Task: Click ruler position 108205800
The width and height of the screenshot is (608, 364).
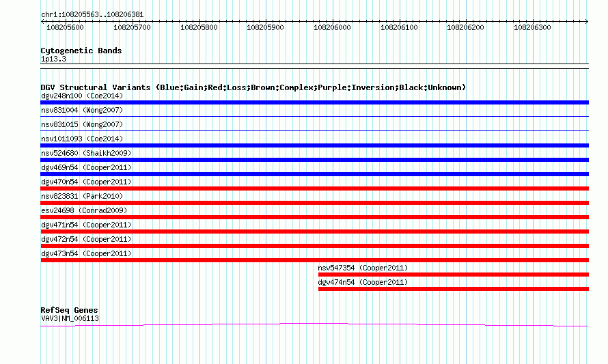Action: (x=199, y=27)
